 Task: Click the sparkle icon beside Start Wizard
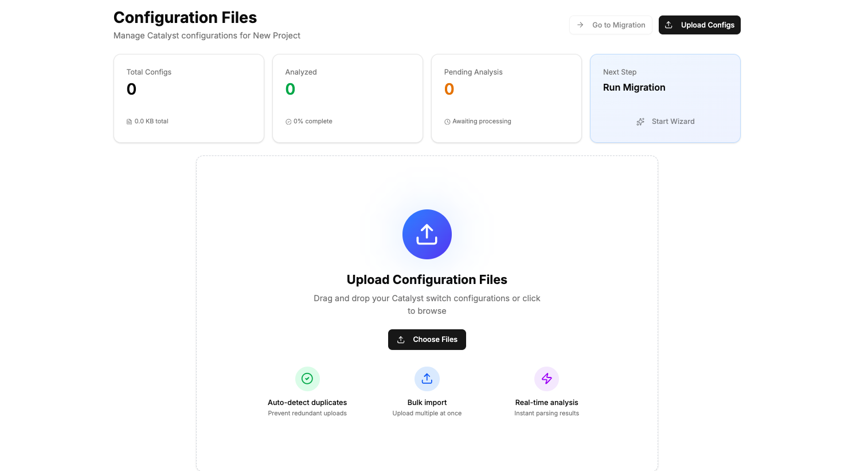click(640, 122)
